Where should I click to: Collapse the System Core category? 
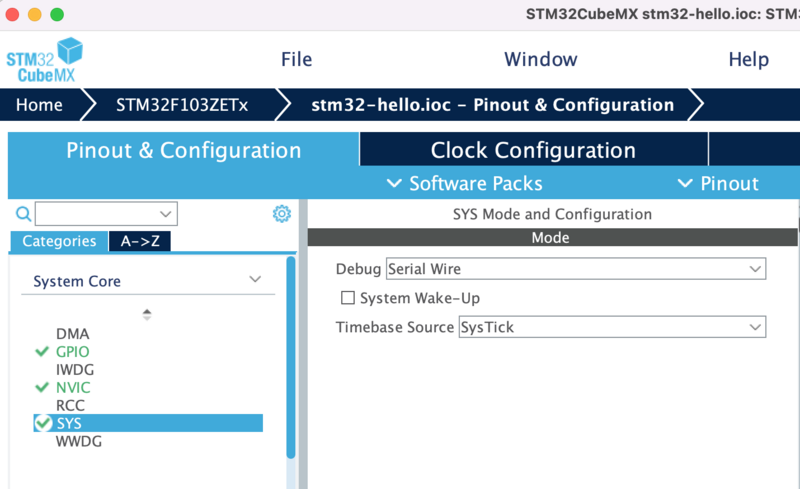tap(255, 281)
